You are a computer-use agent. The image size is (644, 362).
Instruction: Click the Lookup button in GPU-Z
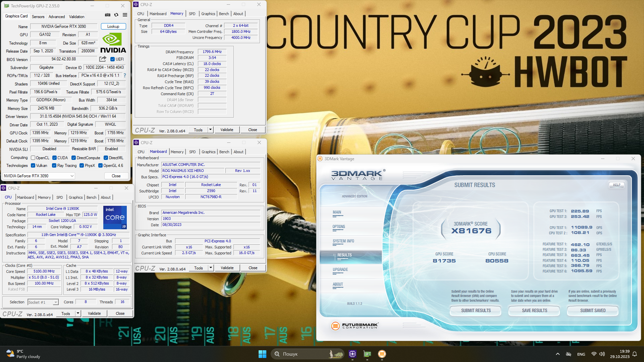(113, 26)
